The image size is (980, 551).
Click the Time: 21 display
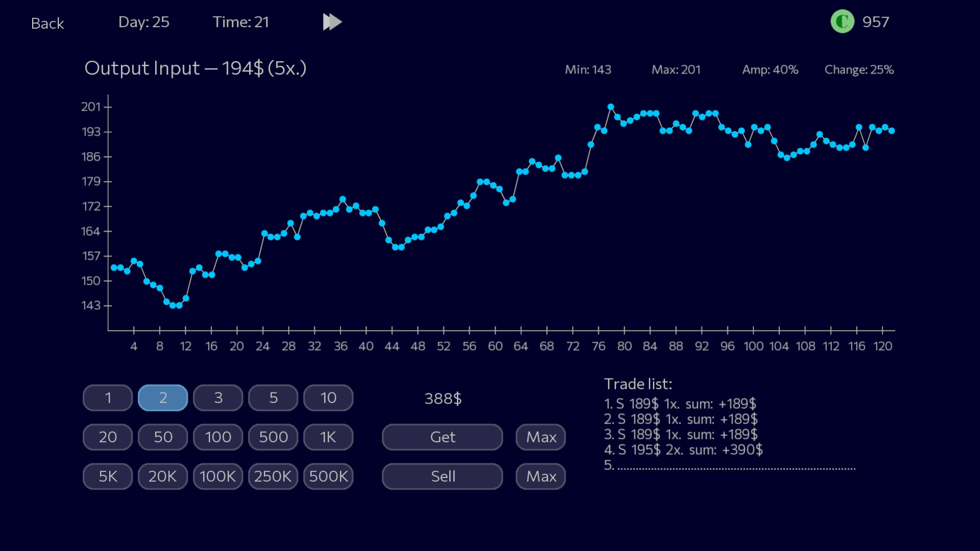tap(241, 22)
